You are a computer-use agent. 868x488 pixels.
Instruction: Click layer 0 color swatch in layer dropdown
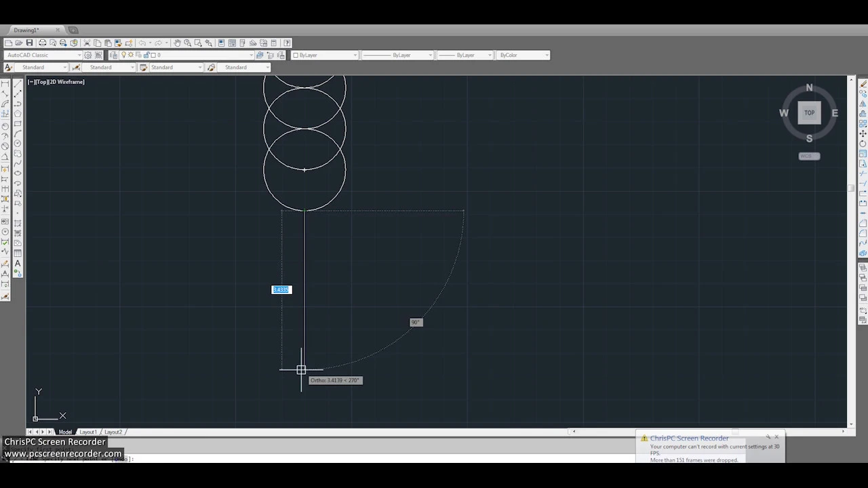coord(153,55)
